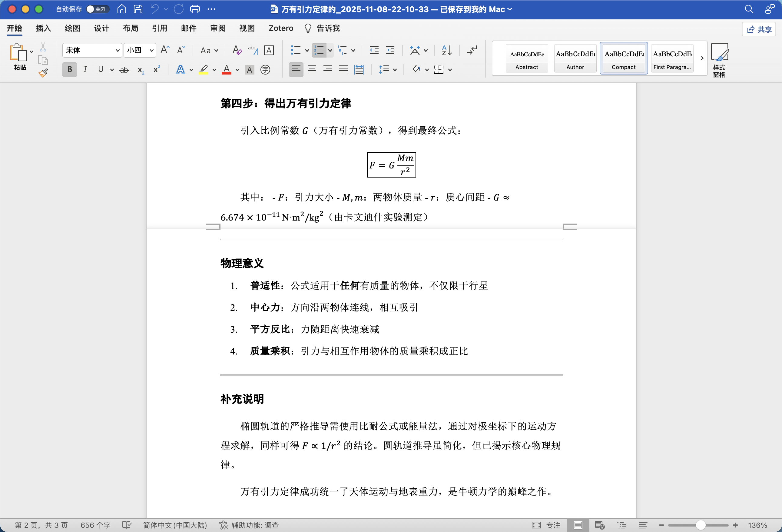
Task: Apply Superscript formatting
Action: (x=157, y=70)
